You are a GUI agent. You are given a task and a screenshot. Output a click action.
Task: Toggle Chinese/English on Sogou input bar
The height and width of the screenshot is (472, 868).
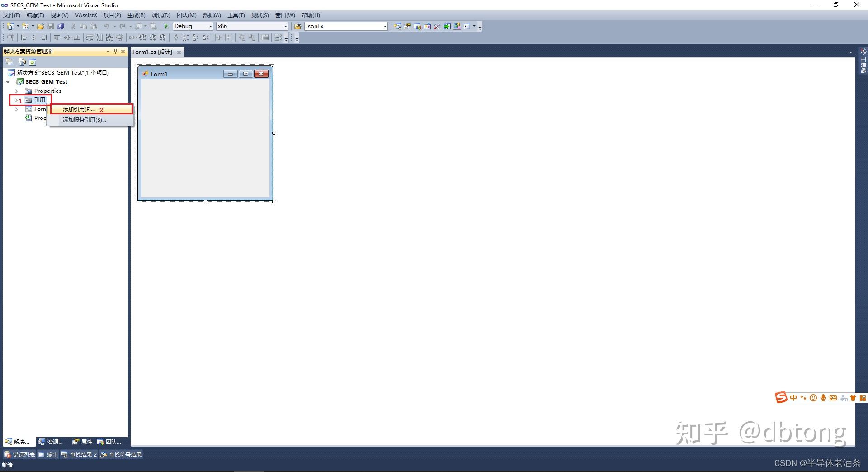pos(793,397)
